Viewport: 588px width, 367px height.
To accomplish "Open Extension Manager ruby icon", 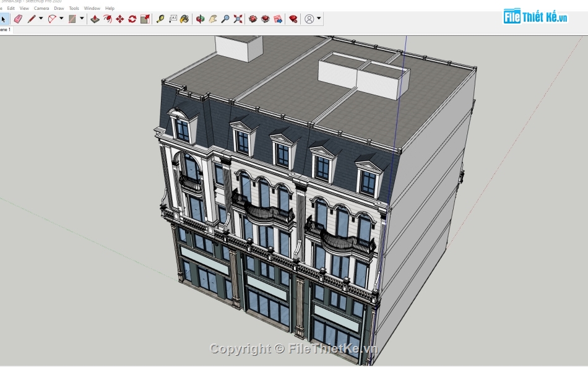I will (293, 19).
